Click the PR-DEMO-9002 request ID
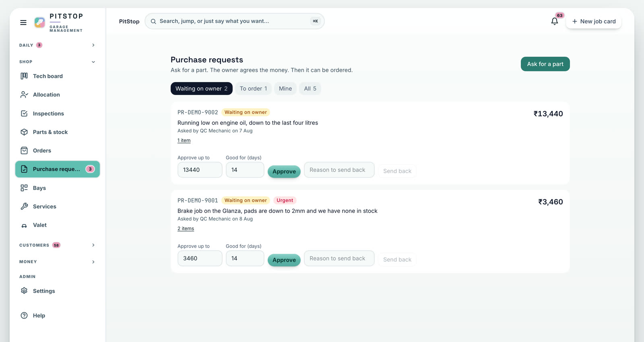Image resolution: width=644 pixels, height=342 pixels. [x=198, y=112]
